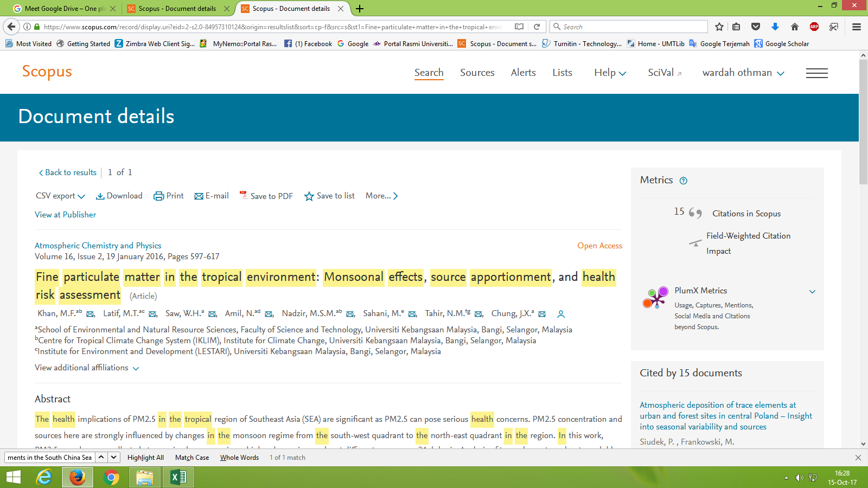Launch Excel from the Windows taskbar
868x488 pixels.
coord(178,477)
